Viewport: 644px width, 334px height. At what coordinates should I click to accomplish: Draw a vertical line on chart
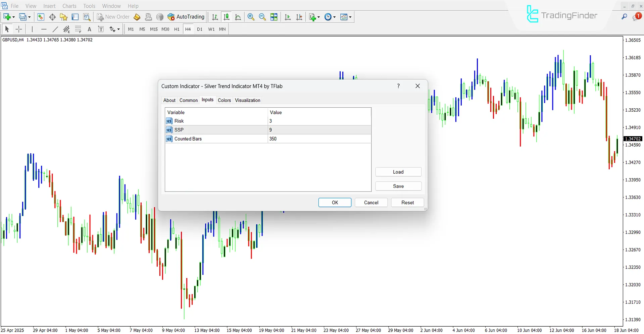pos(32,30)
